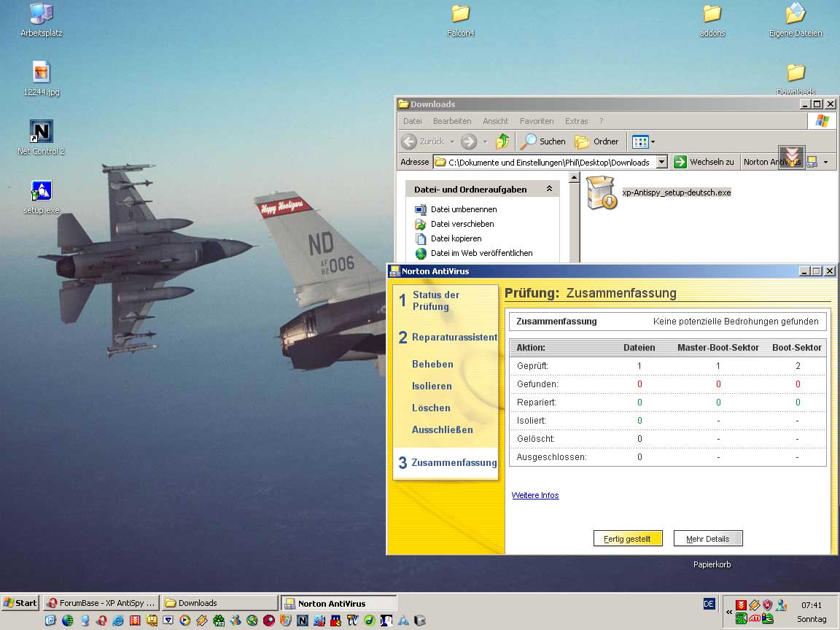The image size is (840, 630).
Task: Select xp-Antispy_setup-deutsch.exe file
Action: (659, 192)
